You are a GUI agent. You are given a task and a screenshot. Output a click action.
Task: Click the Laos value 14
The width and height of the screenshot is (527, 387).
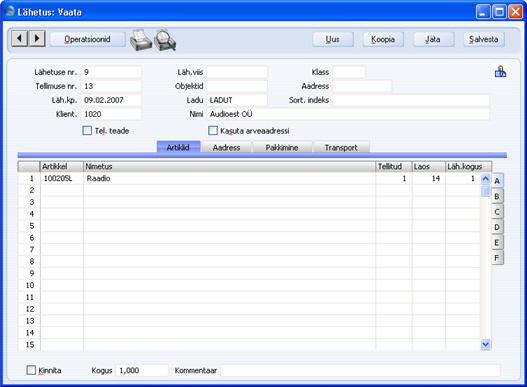tap(429, 178)
